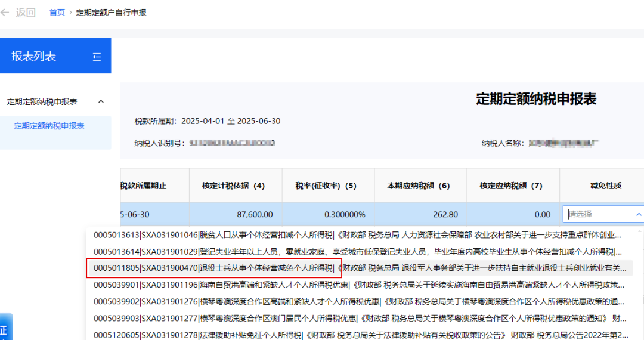
Task: Select option 0005013613 脱贫人口从事个体经营
Action: click(360, 235)
